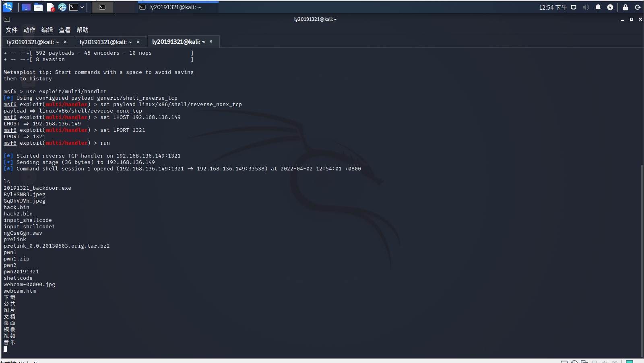Click 'Command shell session 1 opened' line

(182, 169)
